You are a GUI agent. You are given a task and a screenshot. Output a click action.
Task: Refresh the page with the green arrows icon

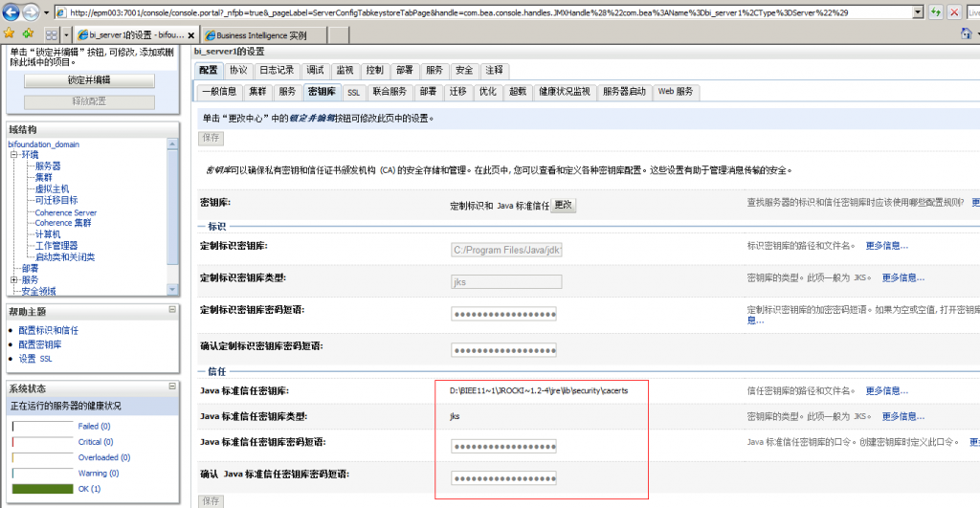[x=935, y=11]
